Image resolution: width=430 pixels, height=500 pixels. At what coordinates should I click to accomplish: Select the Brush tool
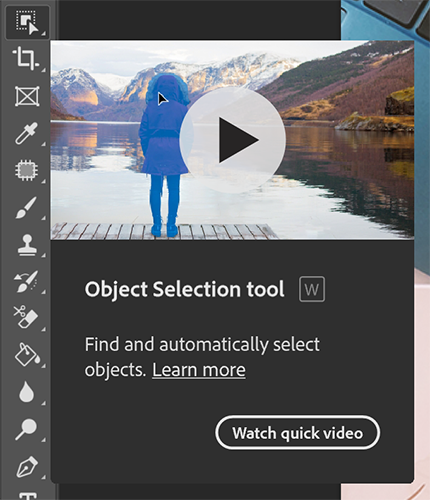click(x=26, y=207)
